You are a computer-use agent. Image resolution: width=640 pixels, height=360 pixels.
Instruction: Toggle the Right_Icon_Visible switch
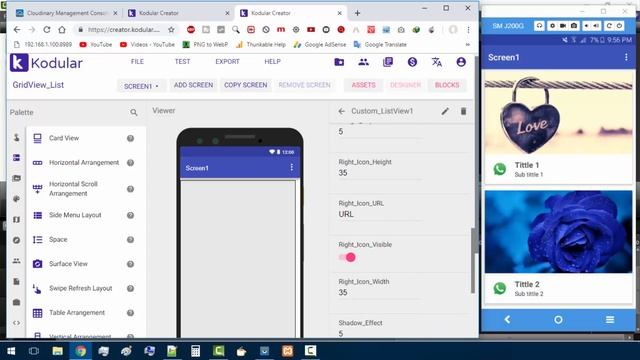pyautogui.click(x=347, y=257)
